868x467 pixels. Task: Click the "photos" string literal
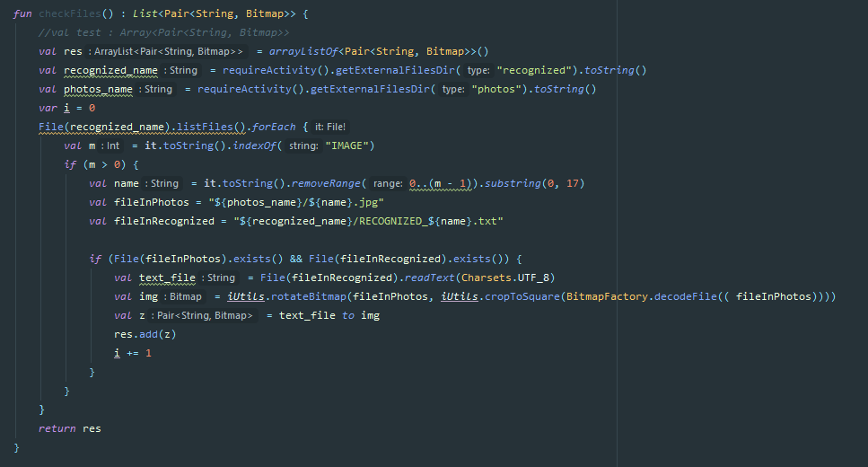[x=496, y=89]
